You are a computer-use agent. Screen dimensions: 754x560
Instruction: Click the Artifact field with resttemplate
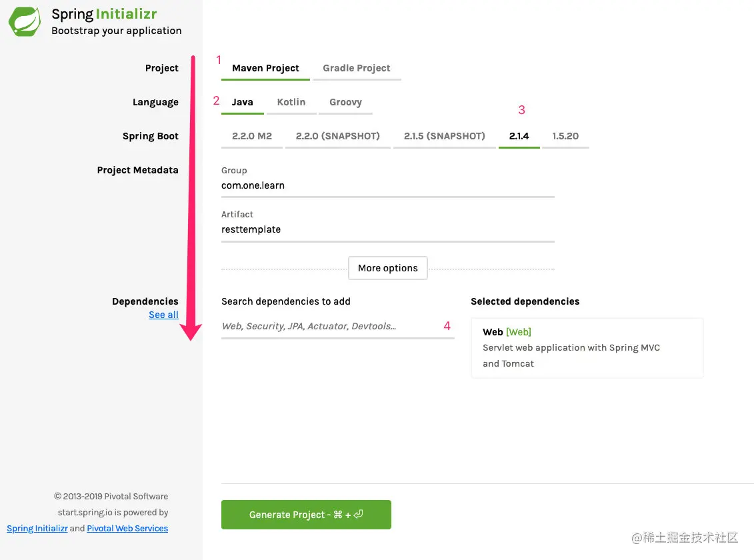[x=387, y=230]
